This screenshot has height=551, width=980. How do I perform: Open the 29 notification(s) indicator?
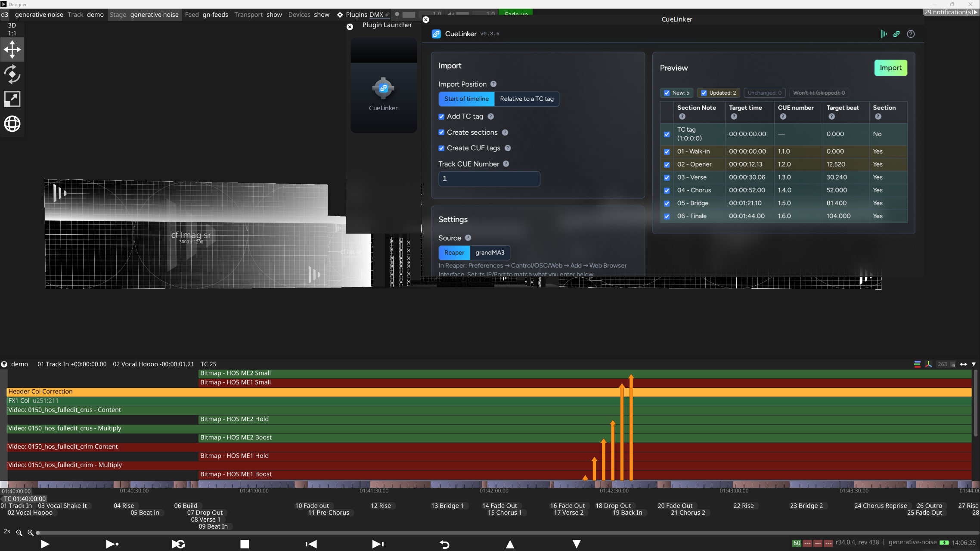tap(951, 12)
